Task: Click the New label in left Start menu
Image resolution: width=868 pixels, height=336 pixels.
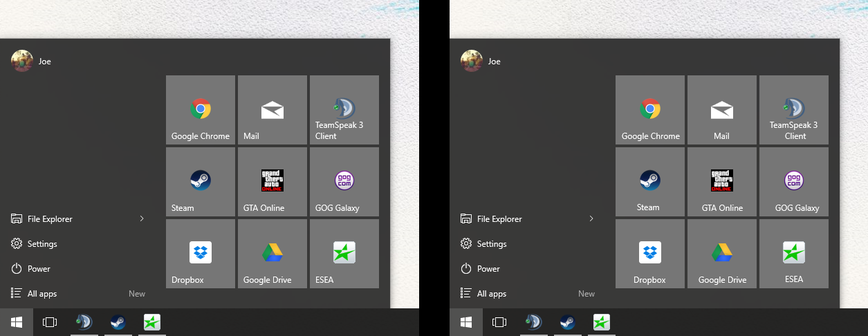Action: [137, 294]
